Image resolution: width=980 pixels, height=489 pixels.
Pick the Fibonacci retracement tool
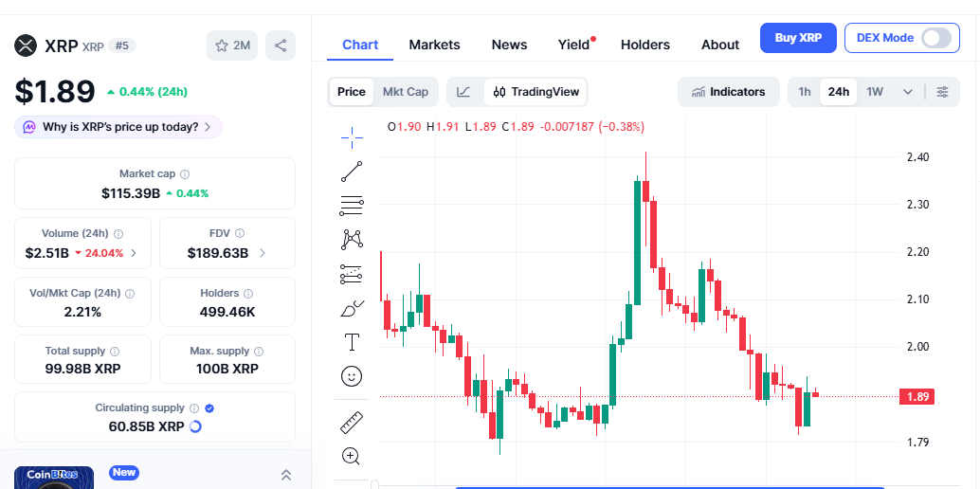click(x=352, y=205)
